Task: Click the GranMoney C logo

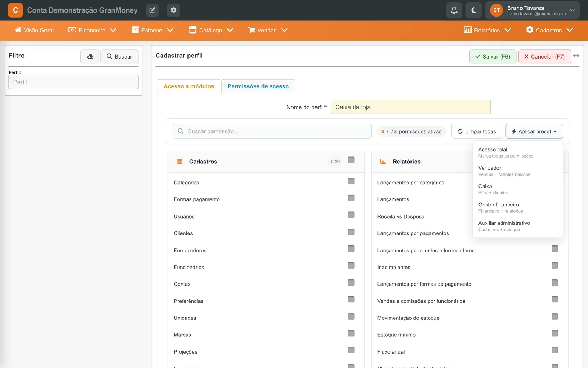Action: pyautogui.click(x=15, y=10)
